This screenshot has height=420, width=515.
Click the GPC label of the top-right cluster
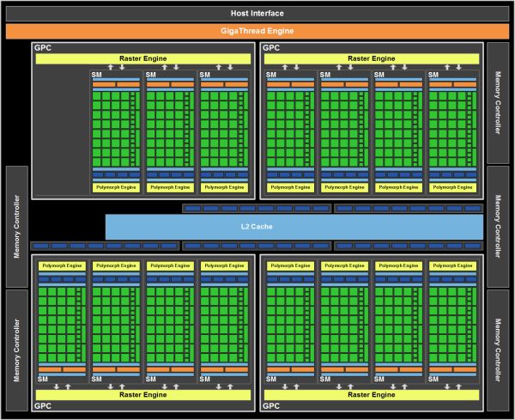pos(271,47)
